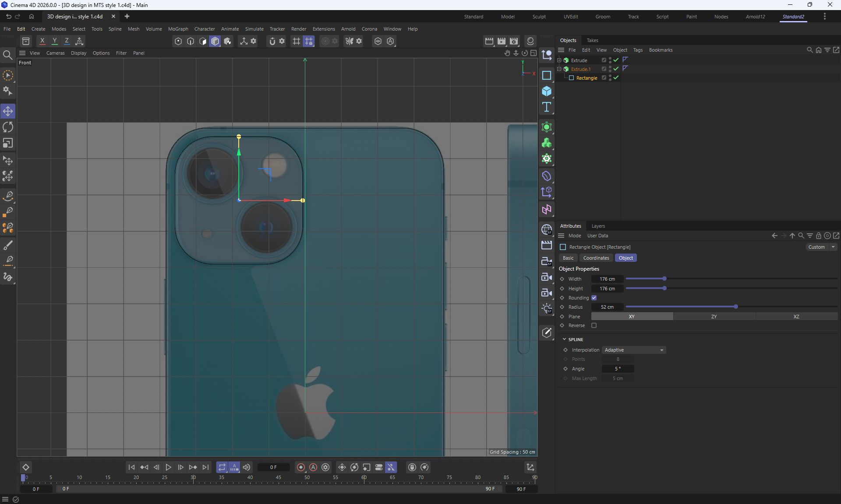Switch to the Coordinates tab
Screen dimensions: 841x504
596,258
